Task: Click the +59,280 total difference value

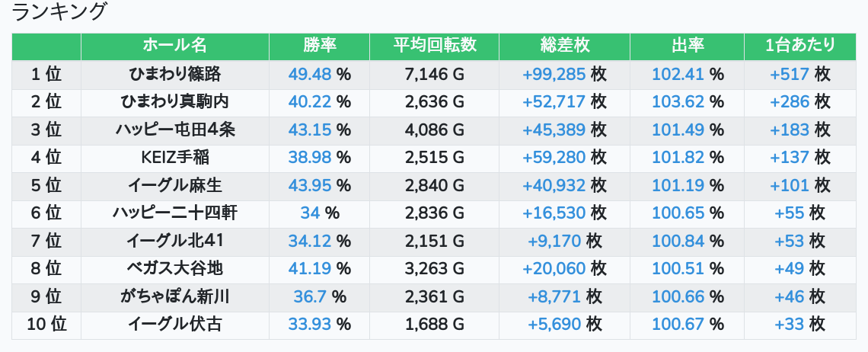Action: tap(554, 158)
